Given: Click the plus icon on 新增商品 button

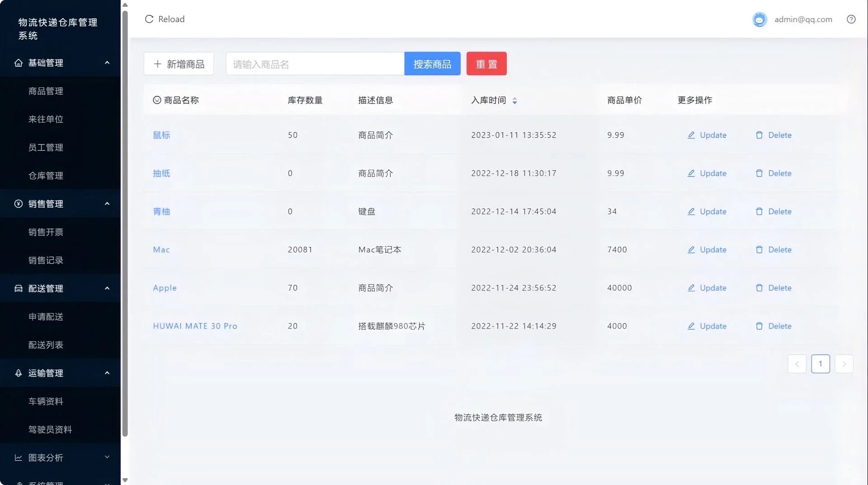Looking at the screenshot, I should click(157, 64).
